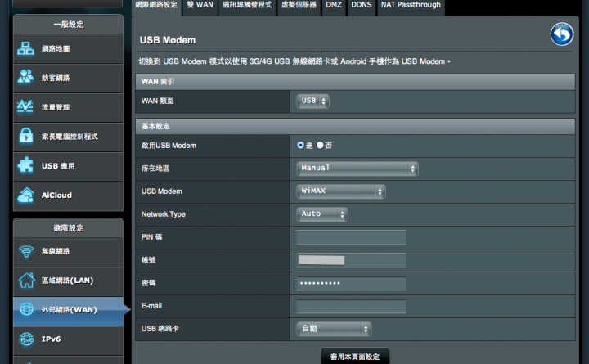589x364 pixels.
Task: Click the 一般設定 section header
Action: pos(69,25)
